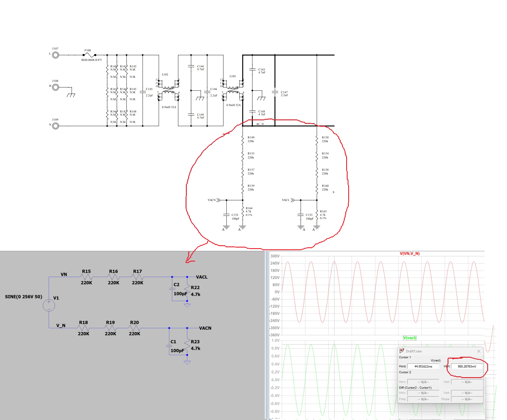Click the R149 220k label
This screenshot has width=507, height=420.
point(251,139)
